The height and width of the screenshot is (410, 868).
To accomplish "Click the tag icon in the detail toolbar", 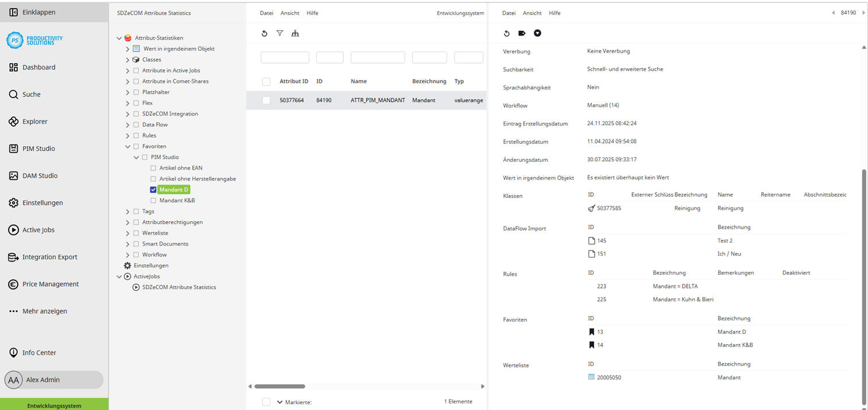I will pos(522,33).
